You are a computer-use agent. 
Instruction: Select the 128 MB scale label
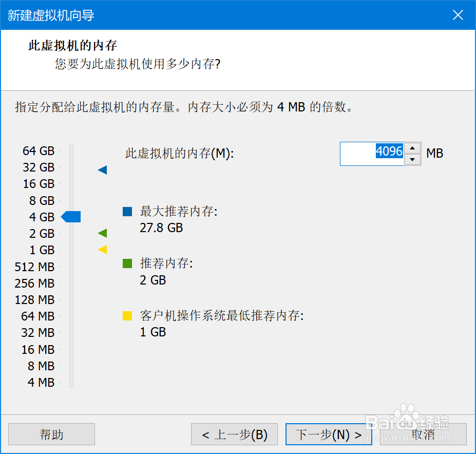pyautogui.click(x=34, y=300)
